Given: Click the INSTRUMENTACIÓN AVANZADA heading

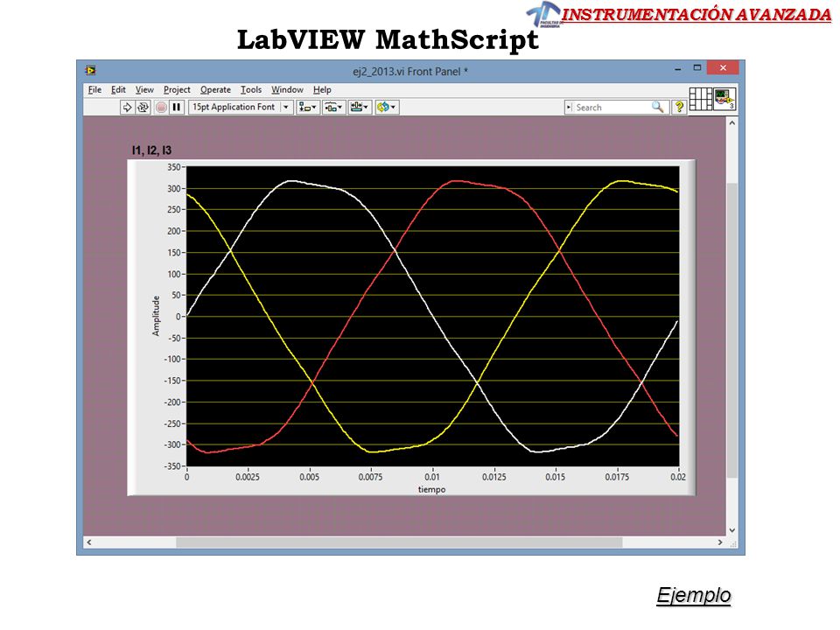Looking at the screenshot, I should pos(696,15).
